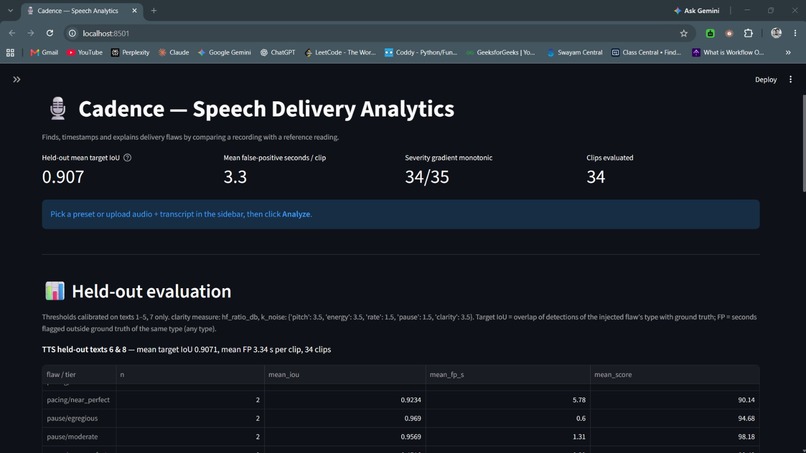The width and height of the screenshot is (806, 453).
Task: Sort the table by the flaw / tier column
Action: pos(79,374)
